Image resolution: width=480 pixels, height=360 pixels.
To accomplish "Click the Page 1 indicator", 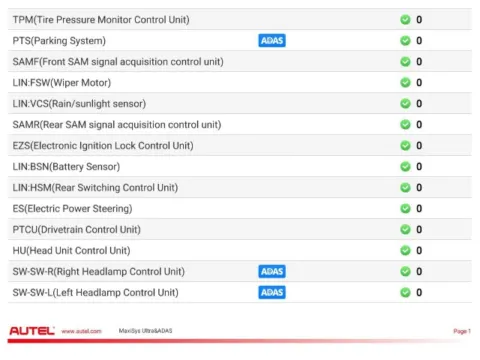I will [x=462, y=331].
